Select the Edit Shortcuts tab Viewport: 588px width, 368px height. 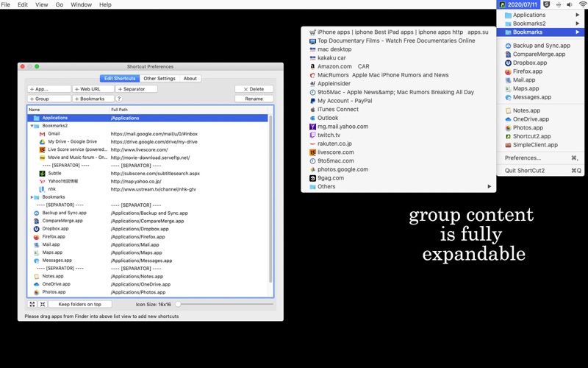(x=120, y=79)
